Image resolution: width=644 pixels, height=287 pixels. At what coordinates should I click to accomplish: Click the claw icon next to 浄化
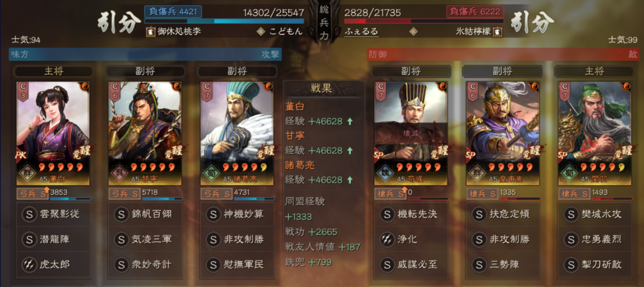(x=387, y=239)
